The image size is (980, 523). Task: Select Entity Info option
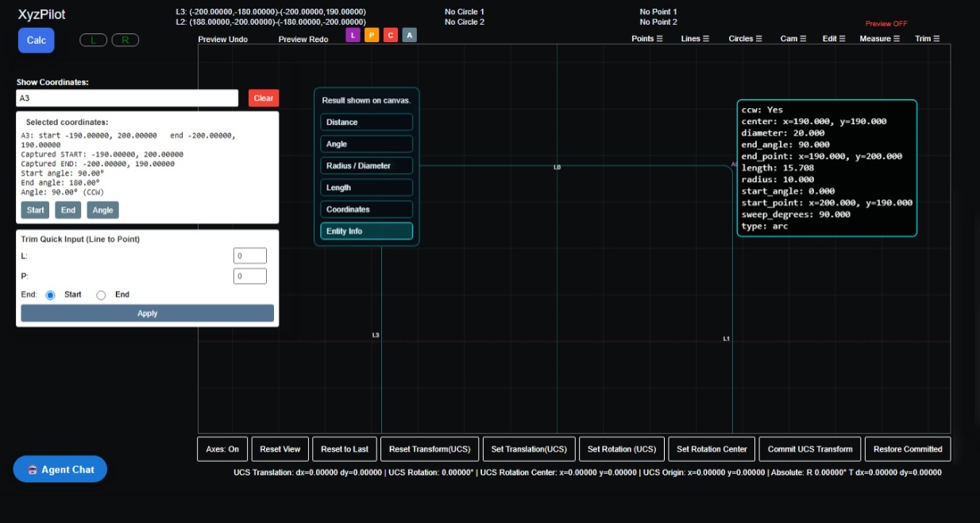click(x=367, y=231)
